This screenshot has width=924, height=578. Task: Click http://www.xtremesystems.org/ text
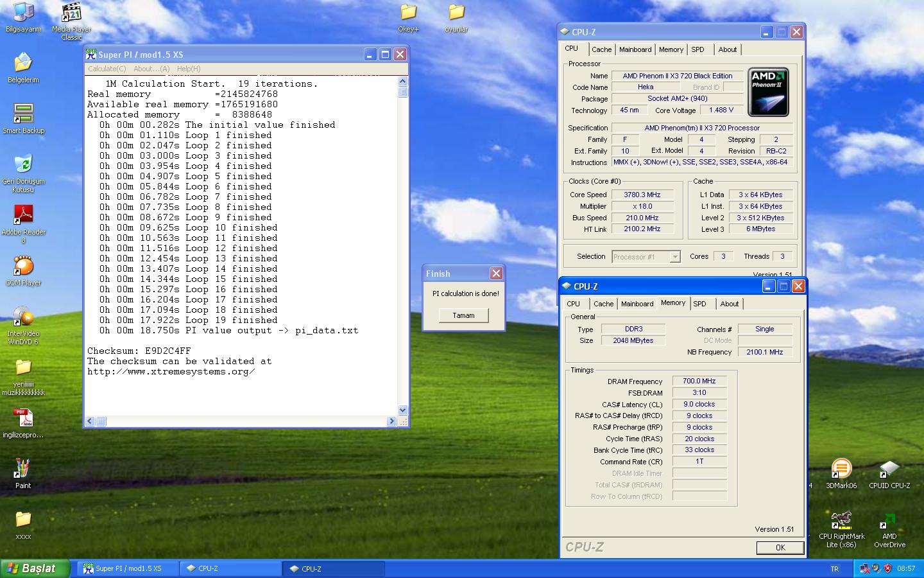pos(171,372)
